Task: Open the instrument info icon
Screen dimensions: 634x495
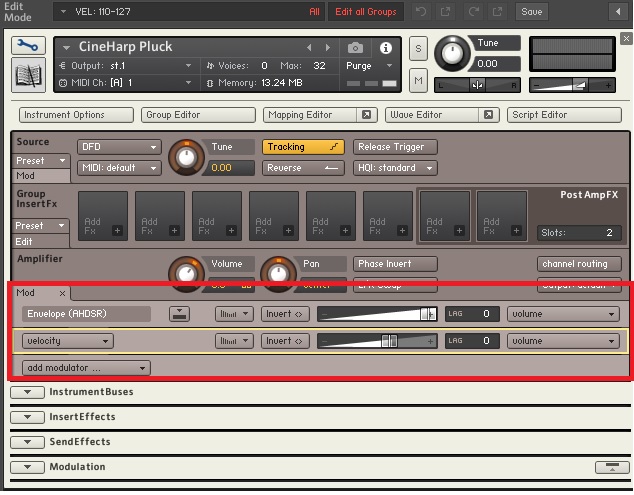Action: 385,48
